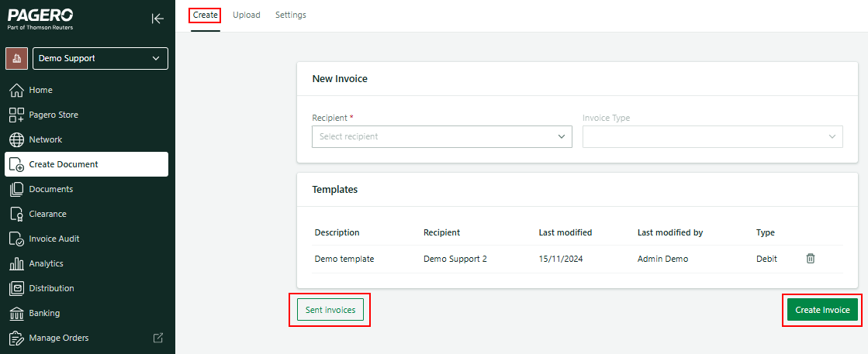Click the company avatar icon
This screenshot has width=868, height=354.
pyautogui.click(x=16, y=58)
